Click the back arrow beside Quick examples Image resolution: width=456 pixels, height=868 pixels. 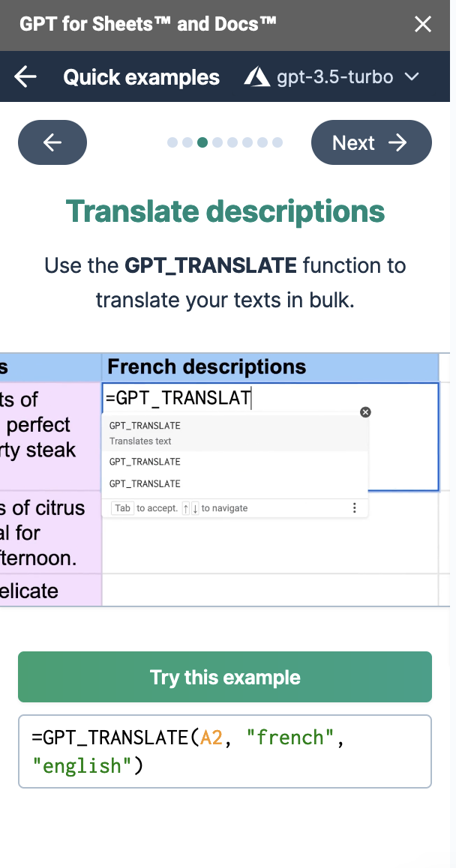(25, 76)
